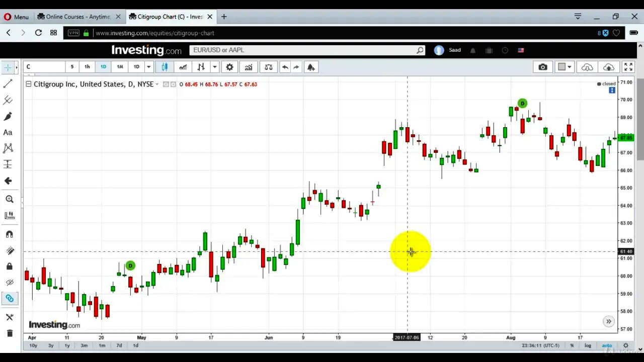This screenshot has width=644, height=362.
Task: Set range to 10y
Action: click(33, 345)
